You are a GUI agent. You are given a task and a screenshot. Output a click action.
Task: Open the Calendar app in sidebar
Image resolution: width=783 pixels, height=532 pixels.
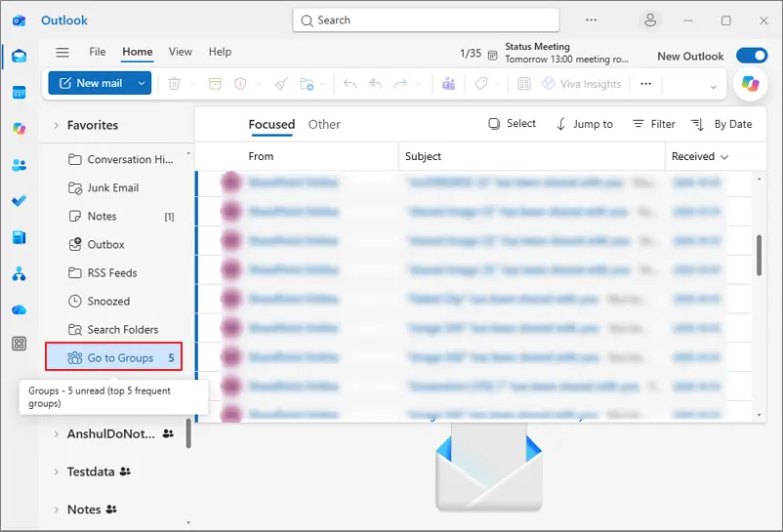point(19,93)
